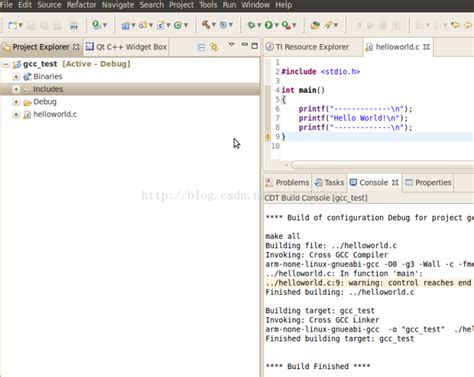Click the green Run button in toolbar
This screenshot has width=474, height=377.
click(x=269, y=25)
